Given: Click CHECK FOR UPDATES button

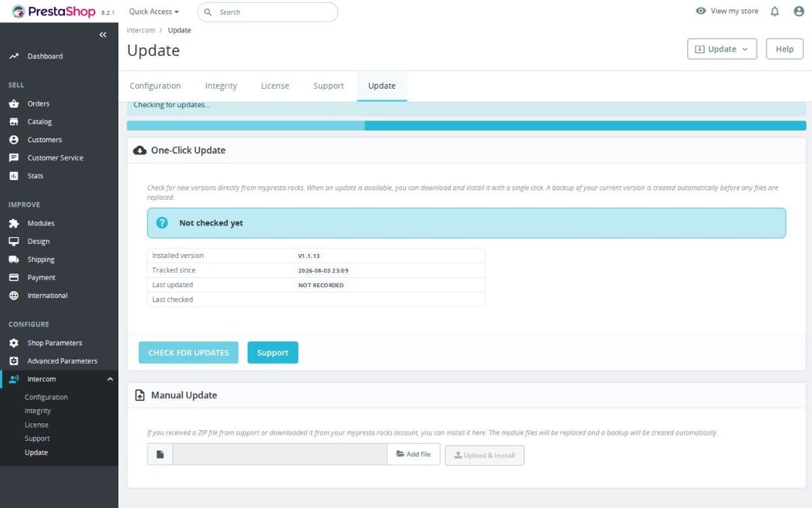Looking at the screenshot, I should (x=188, y=352).
